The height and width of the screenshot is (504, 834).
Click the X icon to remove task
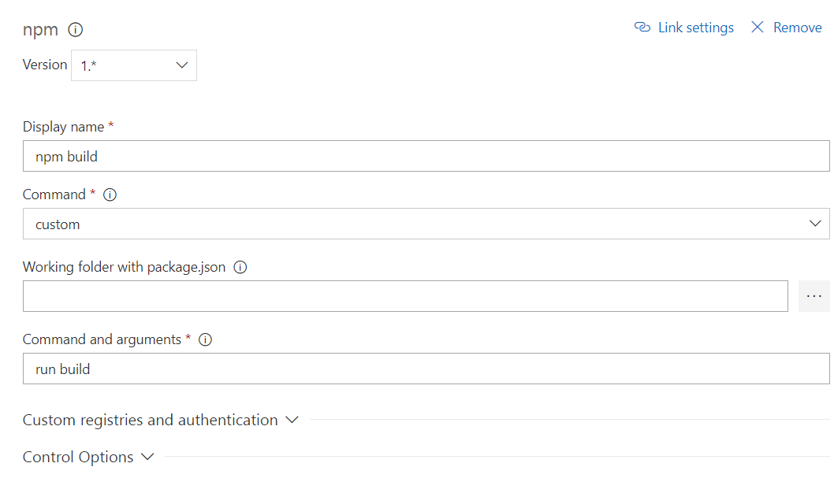(x=758, y=28)
